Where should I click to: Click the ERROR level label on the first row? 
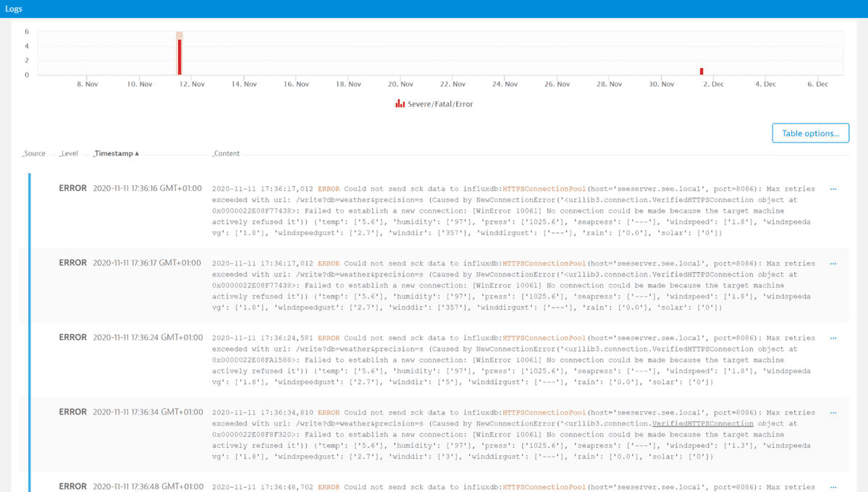click(72, 188)
